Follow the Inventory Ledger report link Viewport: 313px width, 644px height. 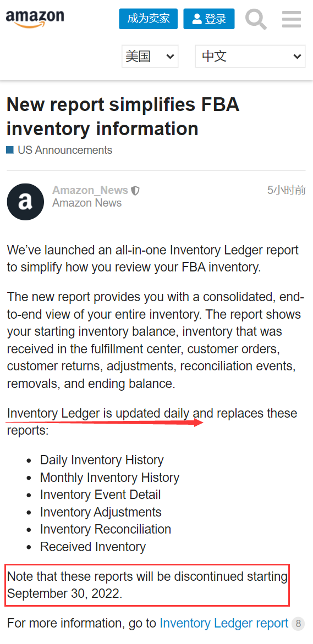click(x=224, y=624)
